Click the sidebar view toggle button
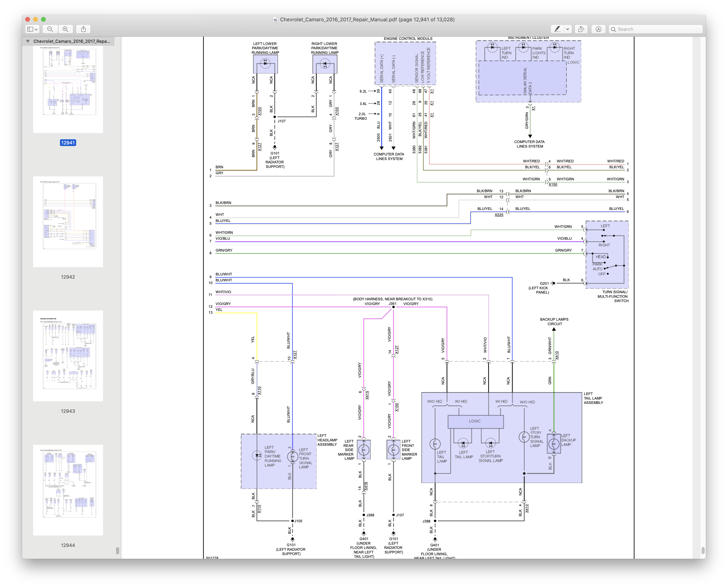 point(30,29)
